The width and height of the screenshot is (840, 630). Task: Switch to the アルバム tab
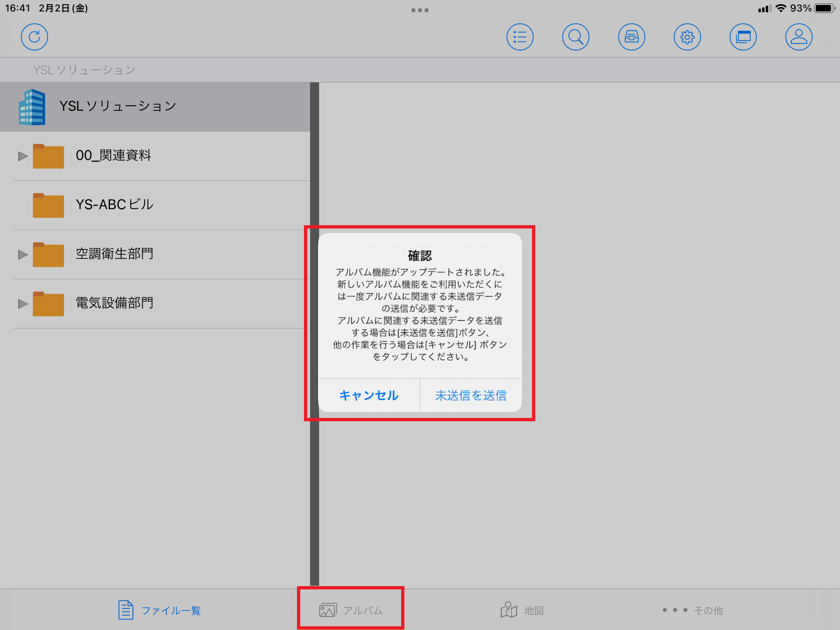351,610
